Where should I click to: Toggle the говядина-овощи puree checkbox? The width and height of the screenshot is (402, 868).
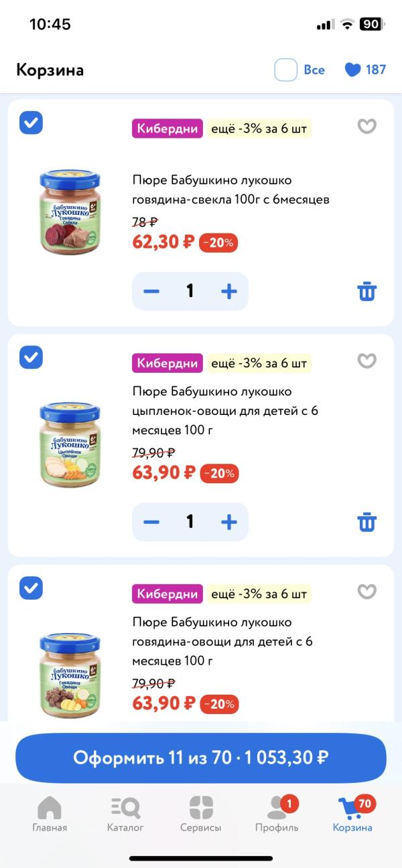point(31,588)
